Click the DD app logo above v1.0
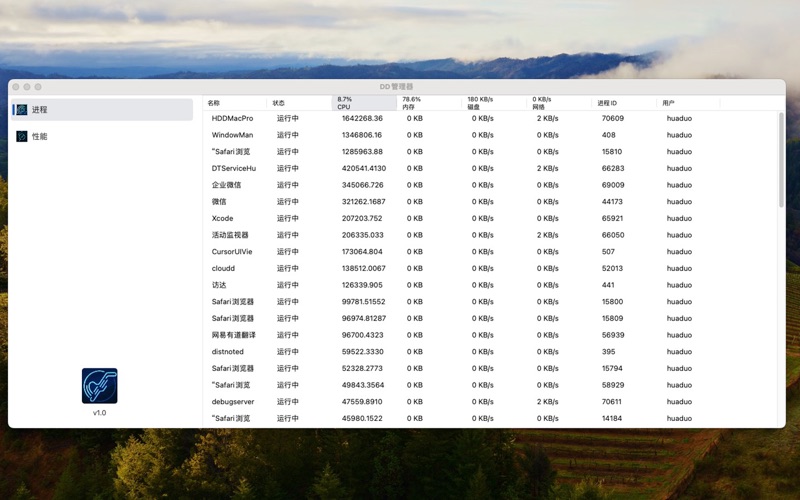 (x=99, y=386)
